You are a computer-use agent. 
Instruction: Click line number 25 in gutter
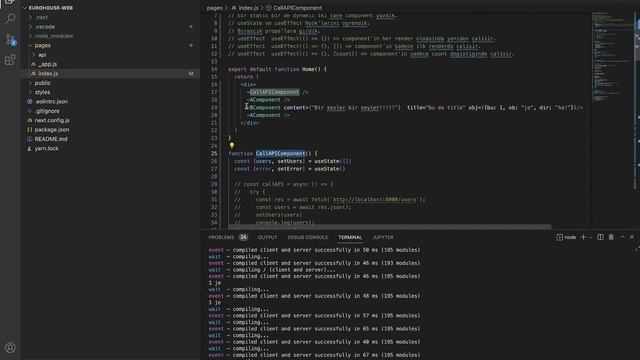pos(214,153)
